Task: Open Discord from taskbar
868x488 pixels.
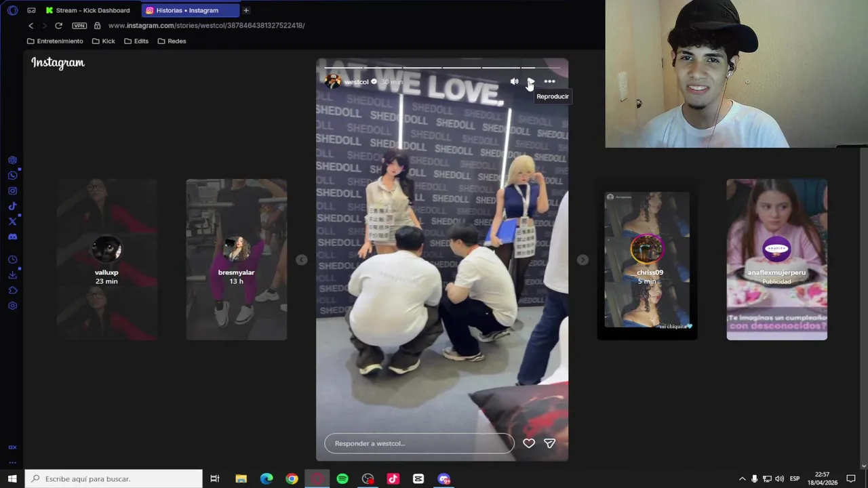Action: 444,479
